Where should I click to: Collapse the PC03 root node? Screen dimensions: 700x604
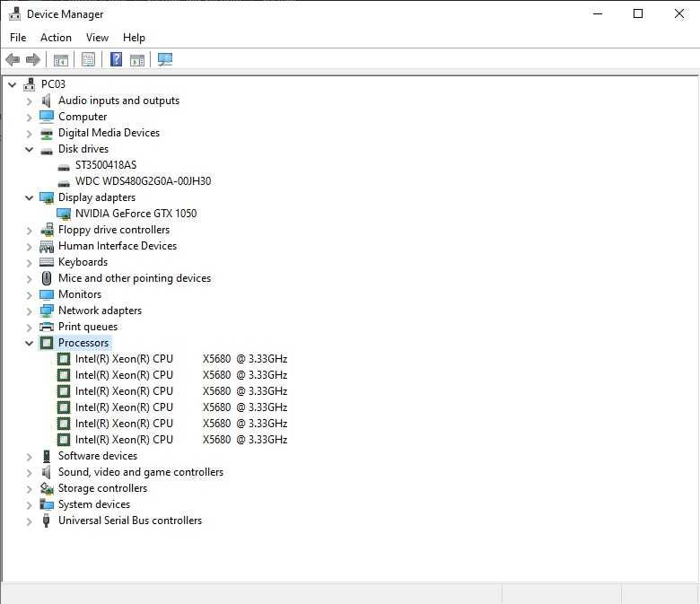[13, 84]
